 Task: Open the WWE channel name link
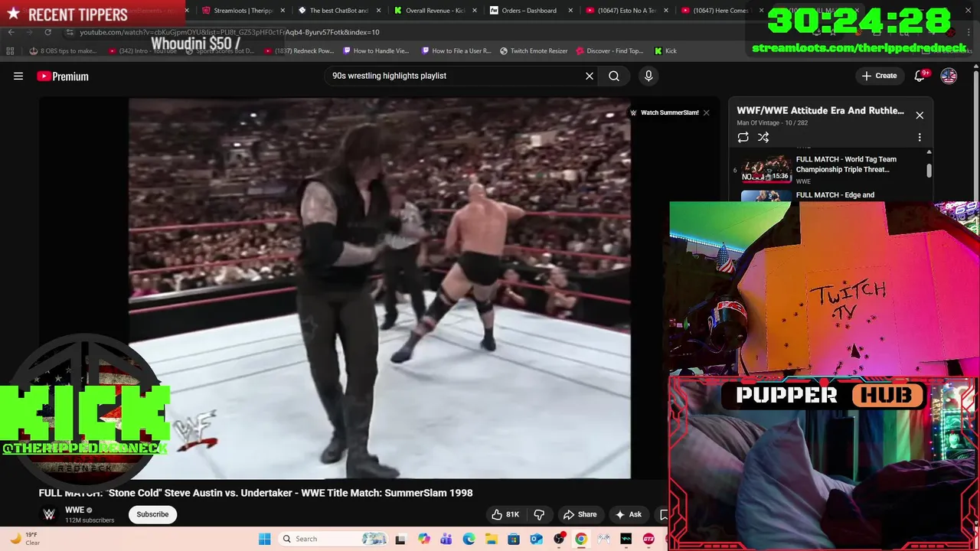tap(74, 510)
